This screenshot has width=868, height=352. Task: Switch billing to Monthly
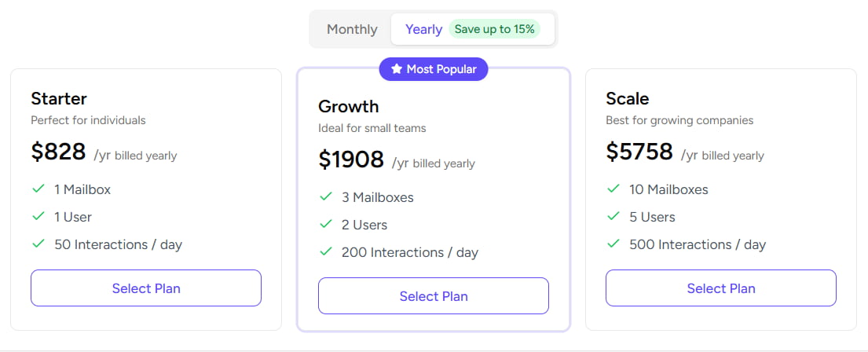352,29
